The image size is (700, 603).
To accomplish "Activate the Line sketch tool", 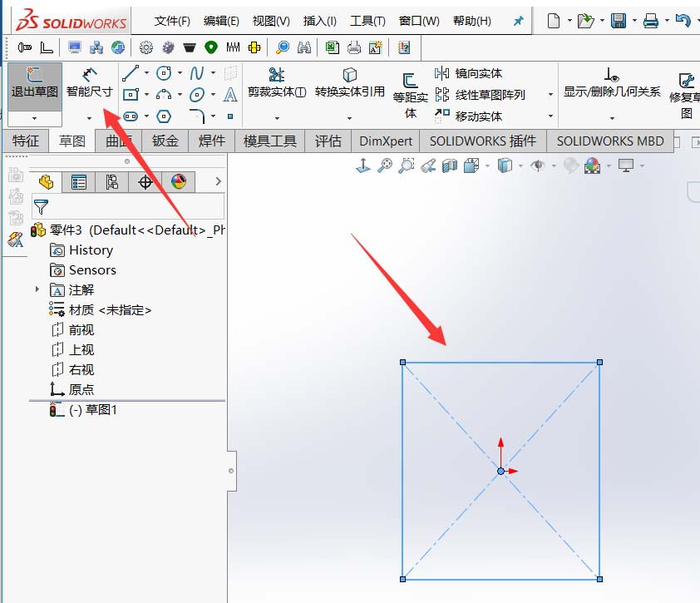I will pos(131,72).
